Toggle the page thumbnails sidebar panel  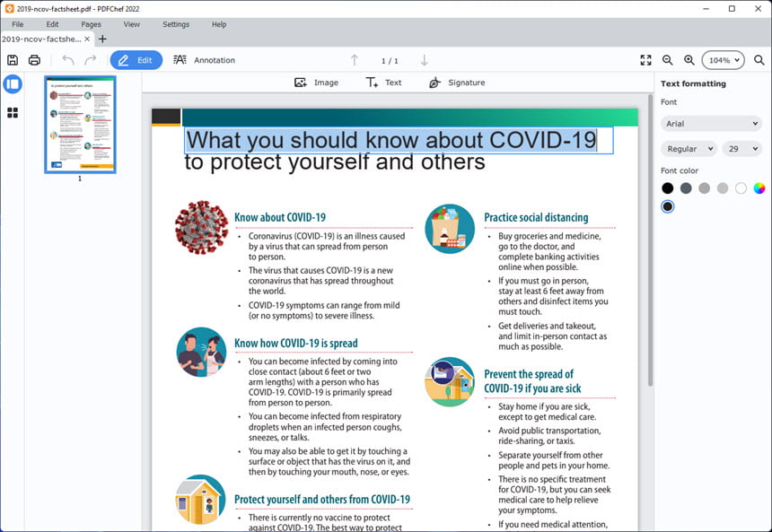(x=13, y=84)
